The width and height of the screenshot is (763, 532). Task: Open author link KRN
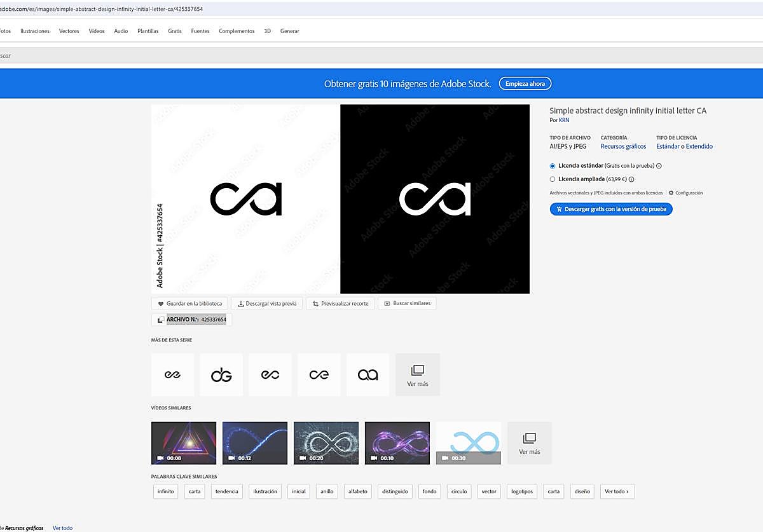click(x=564, y=120)
